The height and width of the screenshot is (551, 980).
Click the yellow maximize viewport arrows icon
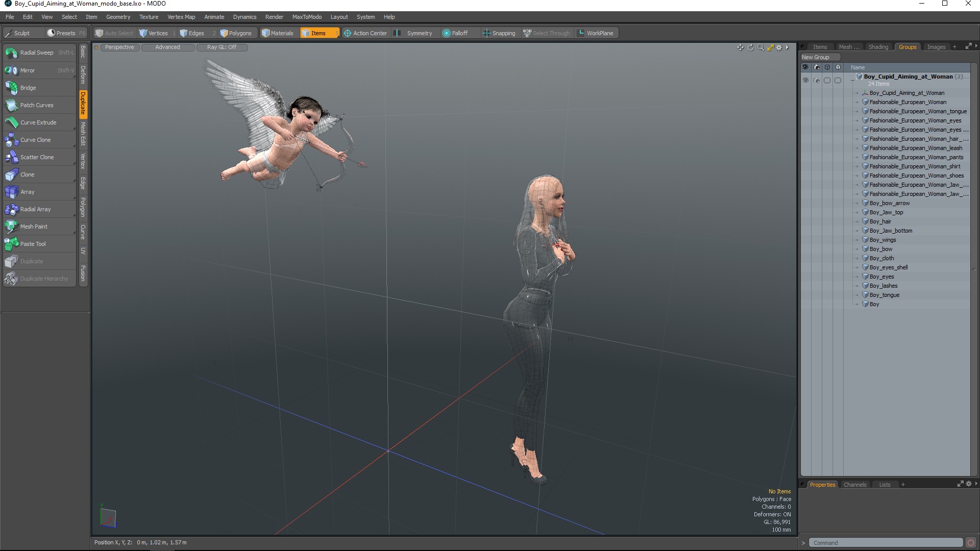pyautogui.click(x=770, y=47)
